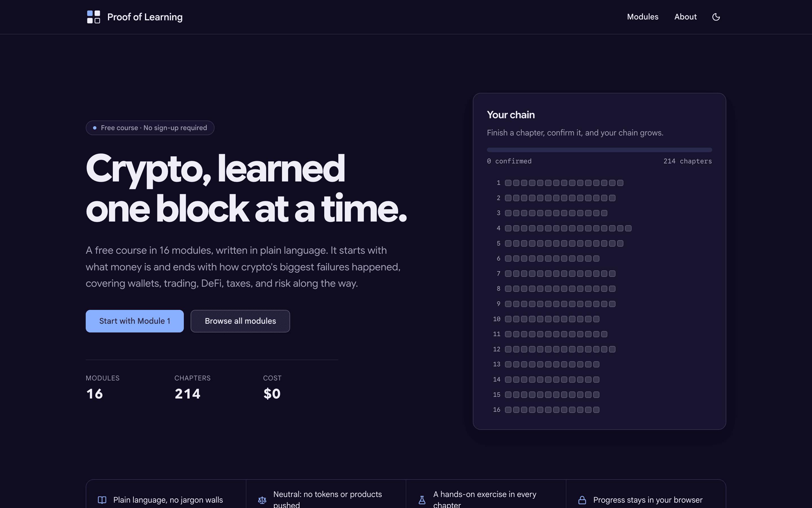
Task: Select first block in chain row 10
Action: pos(508,319)
